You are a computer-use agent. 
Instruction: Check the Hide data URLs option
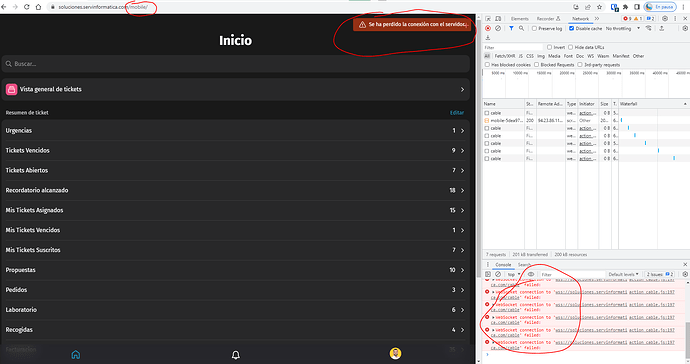tap(570, 47)
